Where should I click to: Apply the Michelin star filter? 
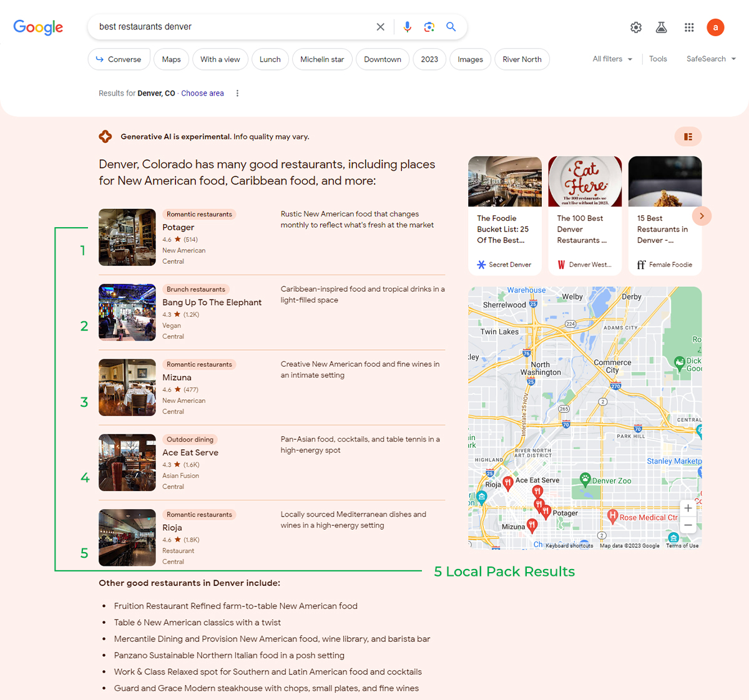point(322,59)
